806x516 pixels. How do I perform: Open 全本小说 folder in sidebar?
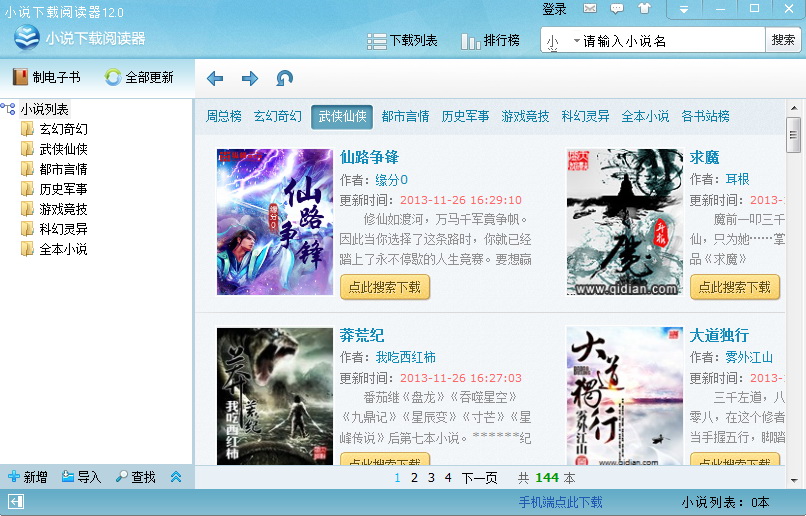coord(63,249)
